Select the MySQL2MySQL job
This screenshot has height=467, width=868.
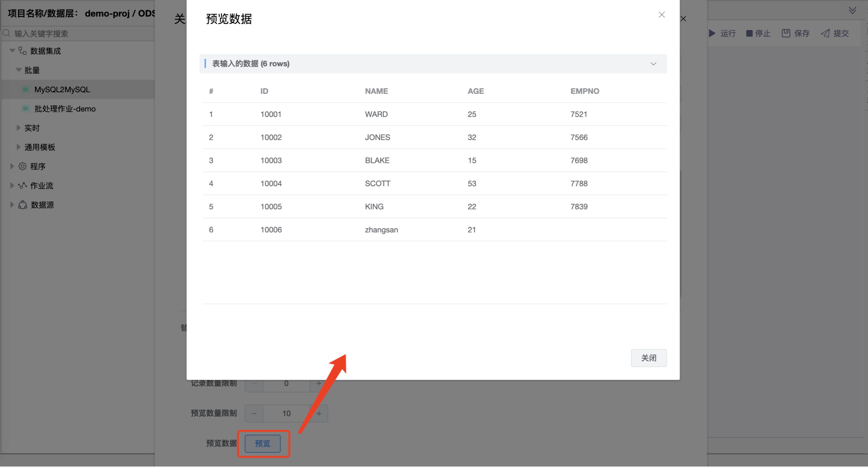pos(62,89)
